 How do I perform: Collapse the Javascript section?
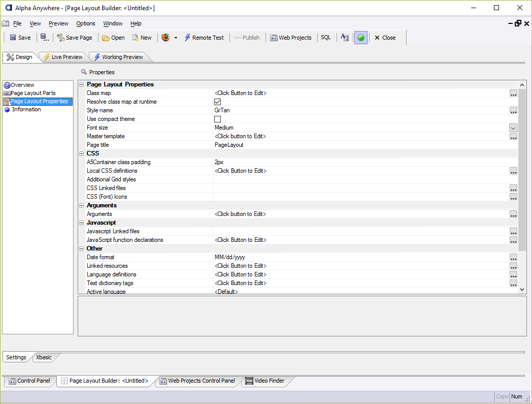[81, 223]
